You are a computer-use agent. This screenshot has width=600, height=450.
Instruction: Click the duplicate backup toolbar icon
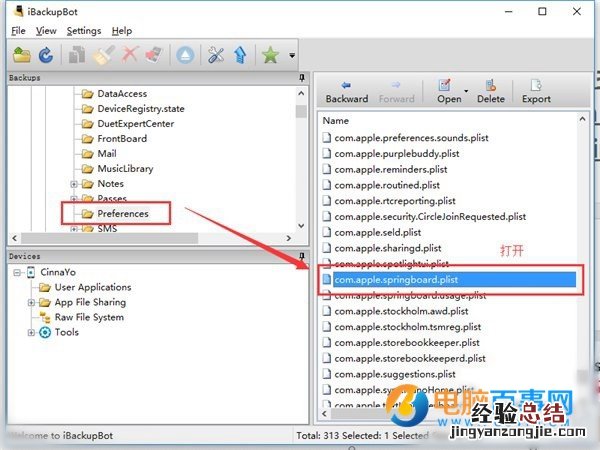(77, 55)
